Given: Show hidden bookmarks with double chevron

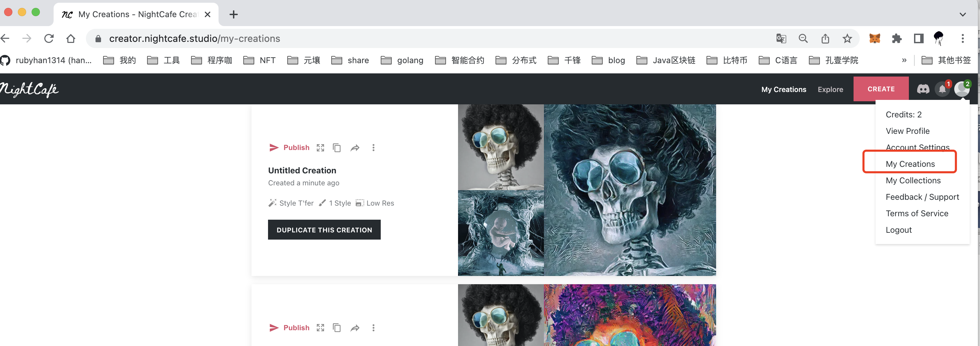Looking at the screenshot, I should click(x=904, y=60).
